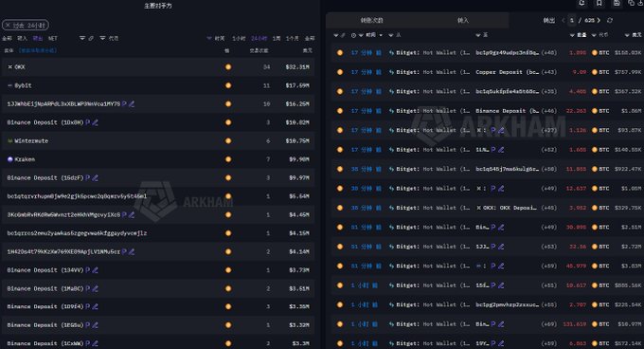Open the 至 (to) column filter in transfers table
The height and width of the screenshot is (349, 644).
pyautogui.click(x=478, y=35)
